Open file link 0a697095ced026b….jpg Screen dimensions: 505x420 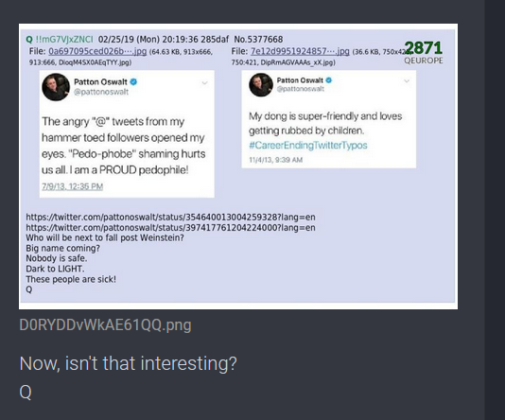click(97, 51)
